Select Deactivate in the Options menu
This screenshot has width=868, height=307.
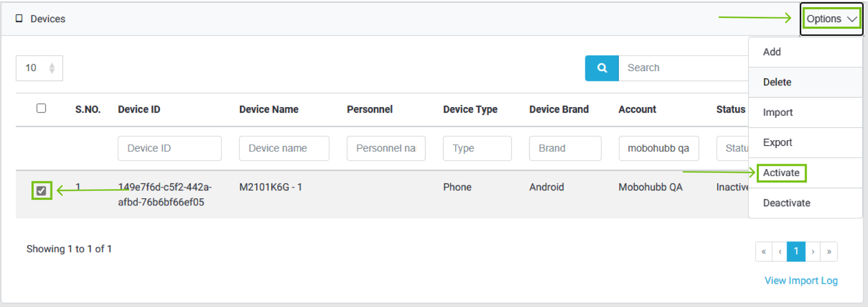tap(787, 203)
